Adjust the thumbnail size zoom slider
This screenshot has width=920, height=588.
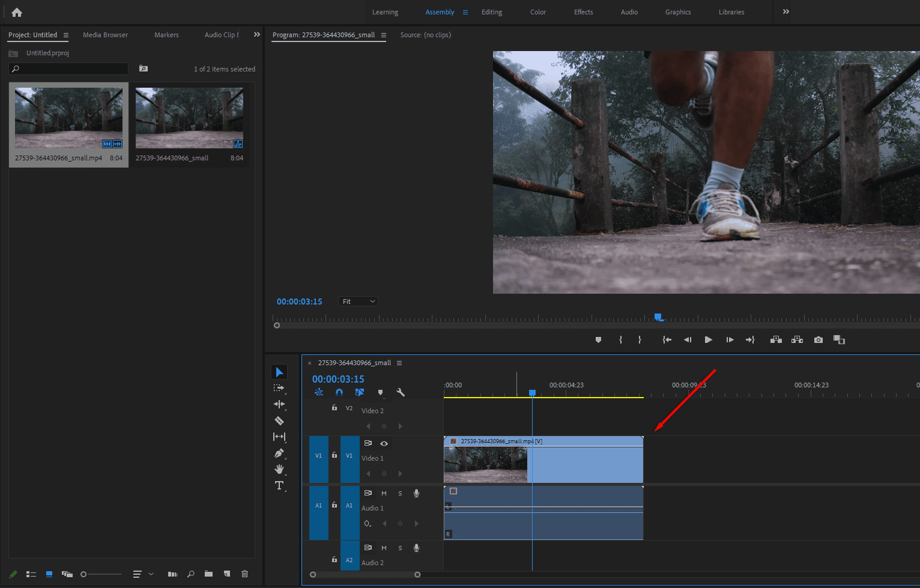[x=83, y=574]
